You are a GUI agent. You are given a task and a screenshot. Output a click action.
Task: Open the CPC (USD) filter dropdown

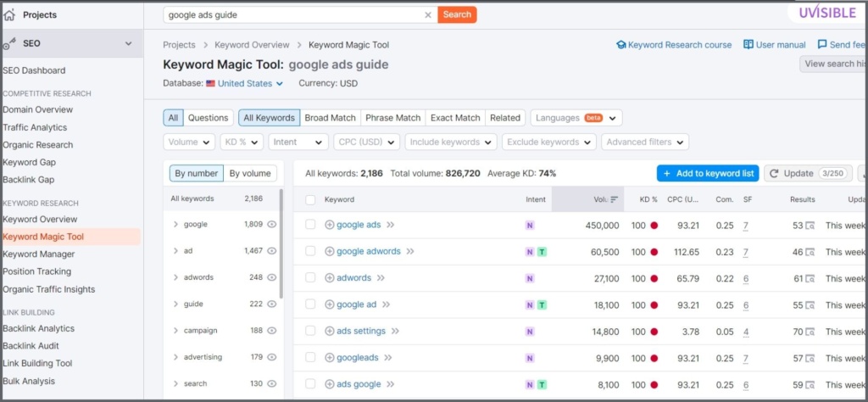click(366, 142)
